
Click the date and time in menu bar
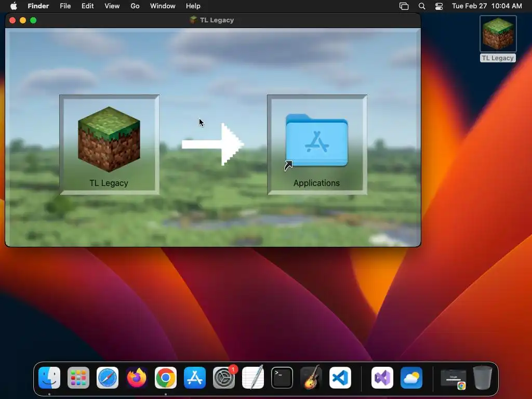(x=487, y=6)
